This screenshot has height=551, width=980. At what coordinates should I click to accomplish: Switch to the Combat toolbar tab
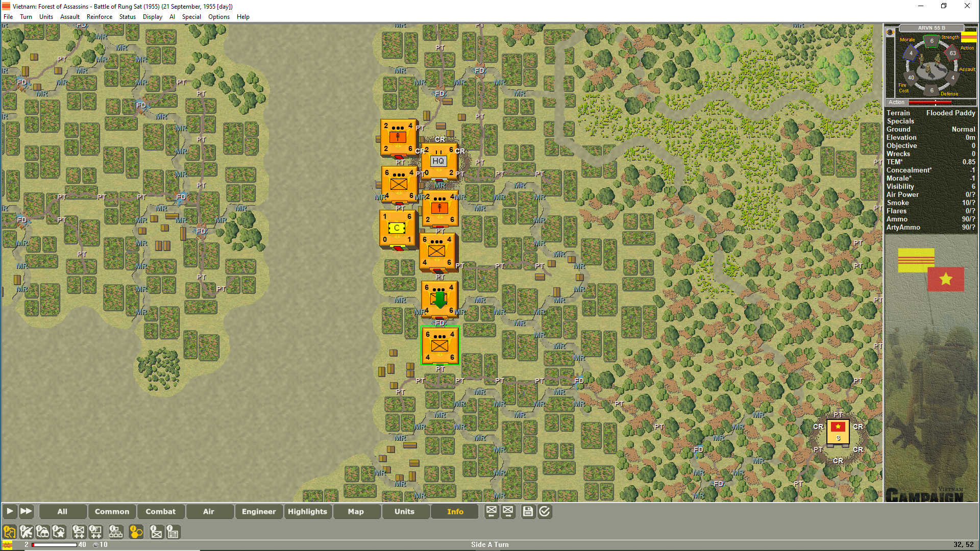click(160, 511)
